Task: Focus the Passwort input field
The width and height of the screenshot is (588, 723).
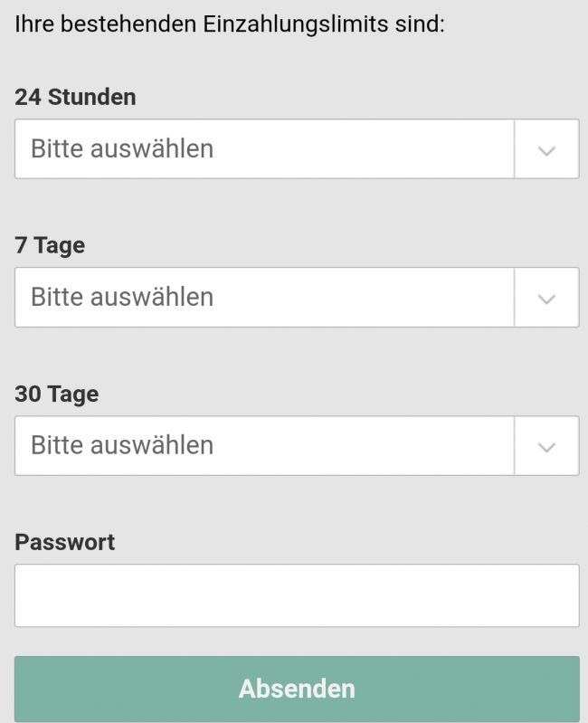Action: 297,595
